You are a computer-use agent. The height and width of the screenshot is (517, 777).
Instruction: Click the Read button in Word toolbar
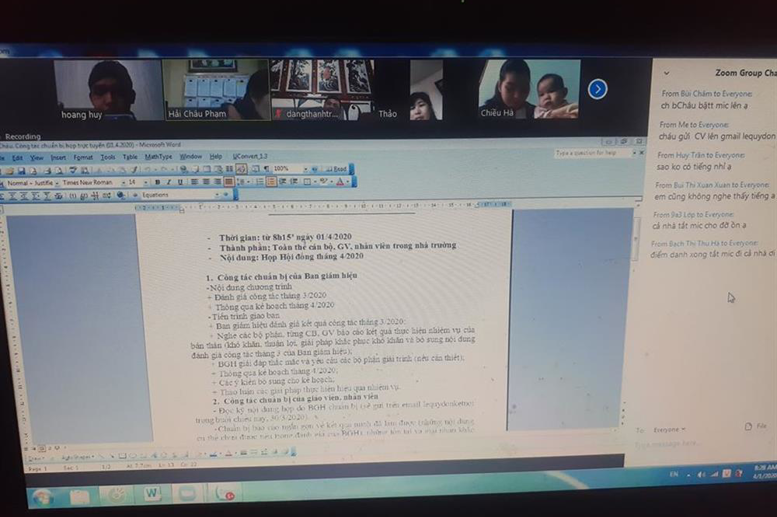(336, 169)
